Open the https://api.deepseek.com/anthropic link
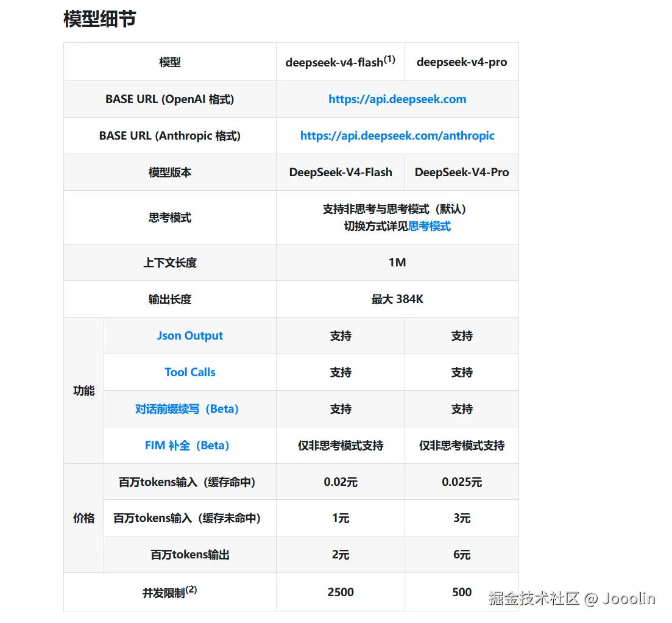This screenshot has width=672, height=623. (x=397, y=135)
